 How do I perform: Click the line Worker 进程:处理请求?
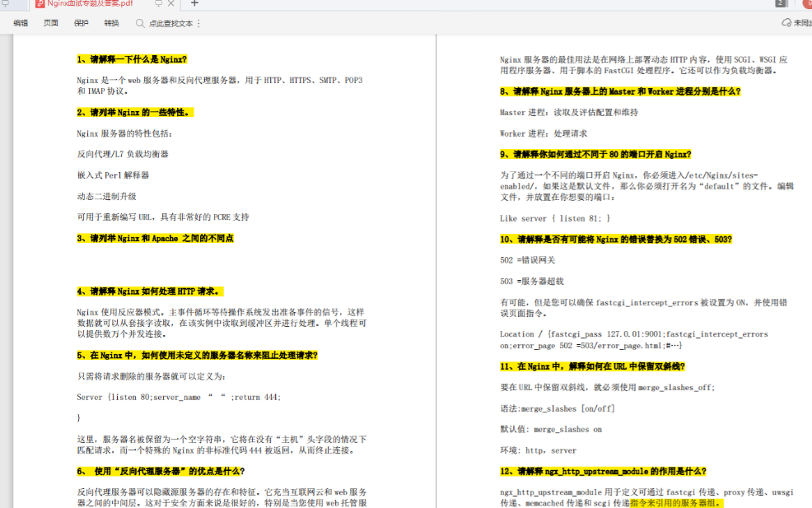click(544, 133)
